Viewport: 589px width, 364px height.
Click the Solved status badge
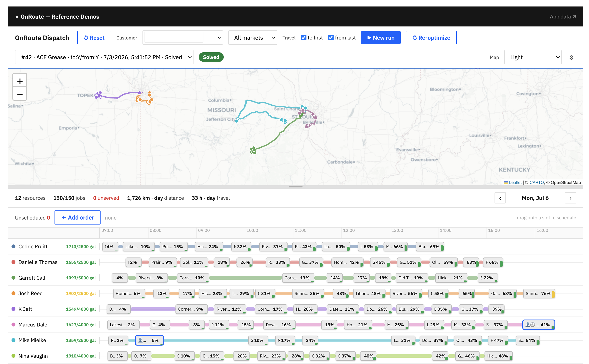[211, 57]
